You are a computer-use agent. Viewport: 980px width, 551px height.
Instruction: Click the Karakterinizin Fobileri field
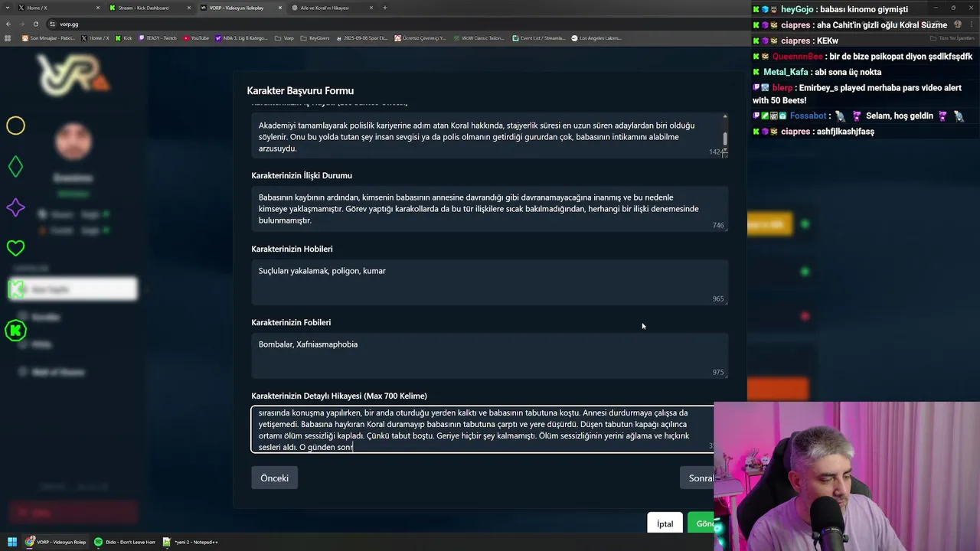(x=489, y=355)
